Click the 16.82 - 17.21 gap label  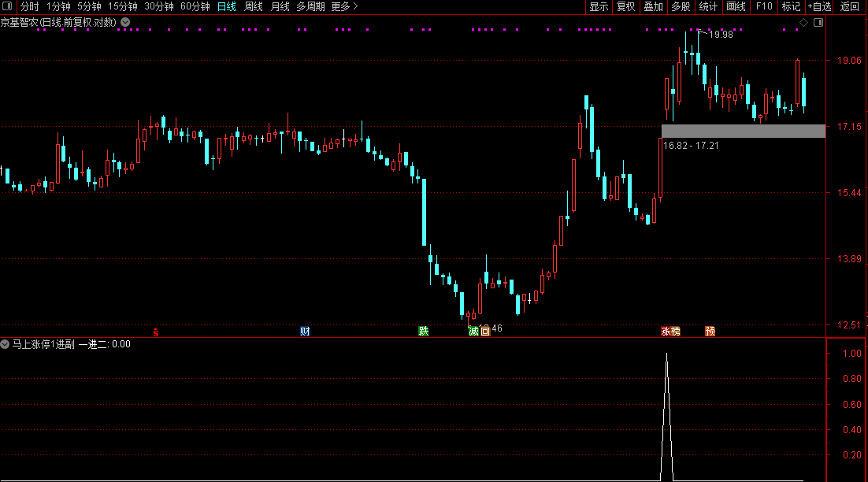point(691,146)
